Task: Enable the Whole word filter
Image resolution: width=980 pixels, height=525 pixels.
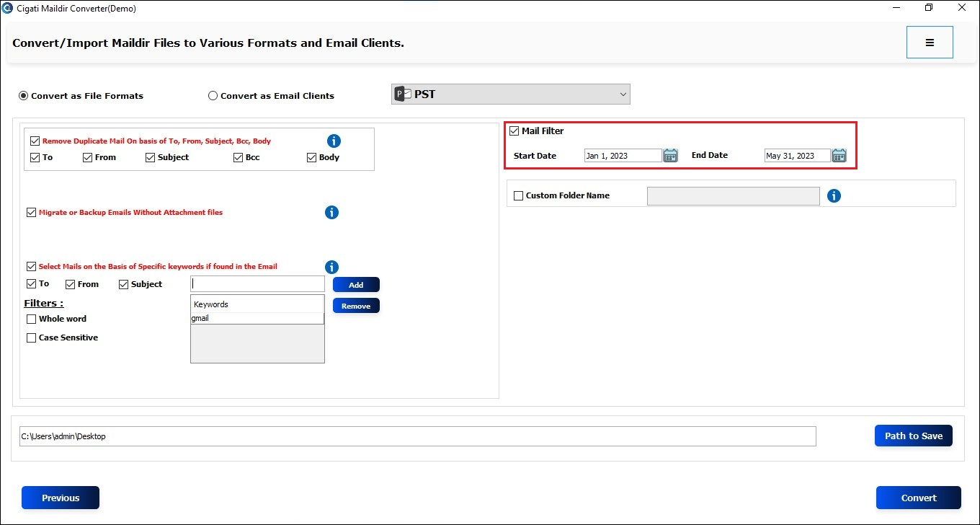Action: (x=31, y=319)
